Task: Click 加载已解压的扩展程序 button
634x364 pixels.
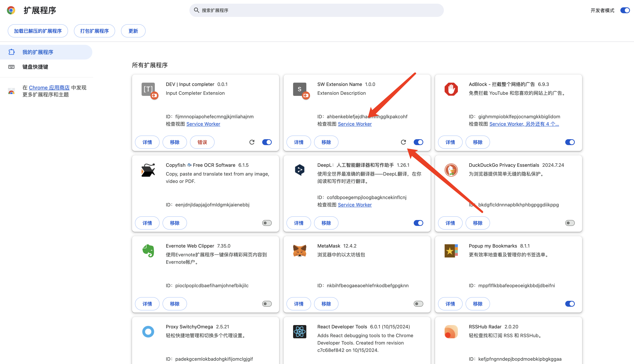Action: click(38, 31)
